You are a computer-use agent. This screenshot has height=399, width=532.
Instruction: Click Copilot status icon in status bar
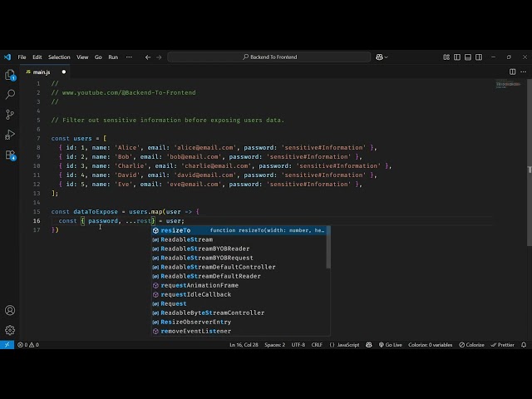[x=369, y=345]
